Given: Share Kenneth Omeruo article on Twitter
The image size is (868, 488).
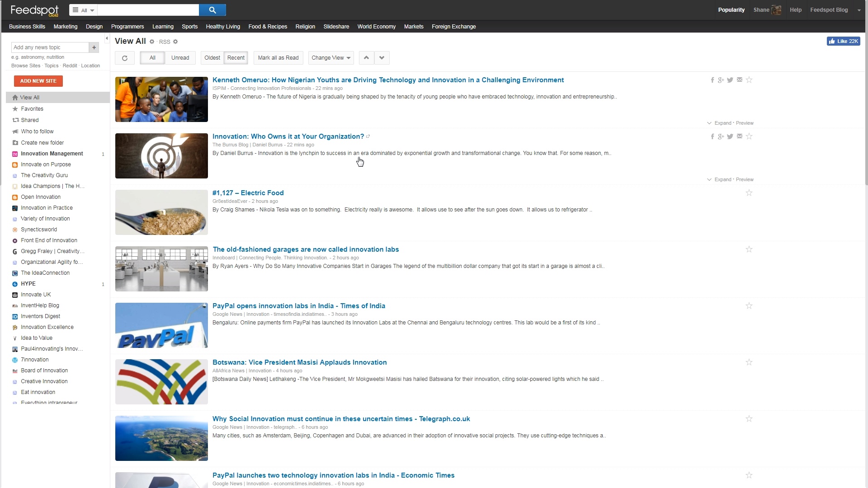Looking at the screenshot, I should coord(730,80).
